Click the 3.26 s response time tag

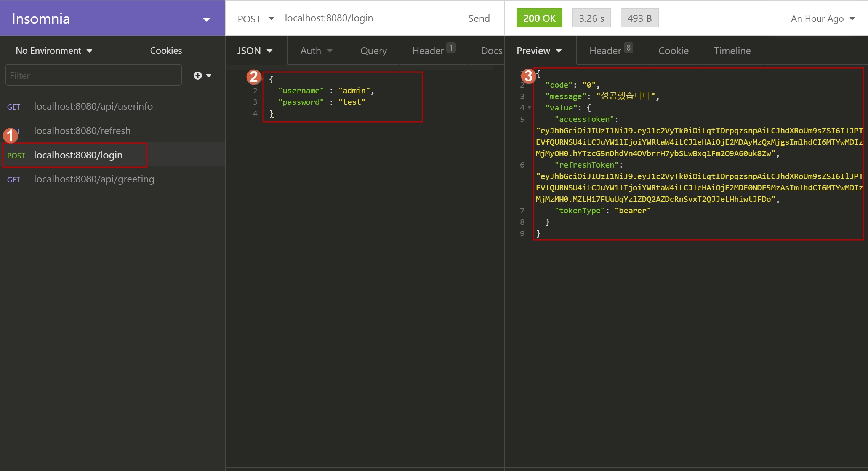[591, 18]
